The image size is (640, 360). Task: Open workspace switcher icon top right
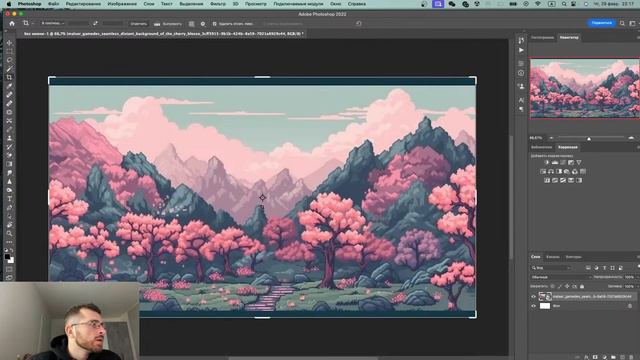[x=633, y=23]
